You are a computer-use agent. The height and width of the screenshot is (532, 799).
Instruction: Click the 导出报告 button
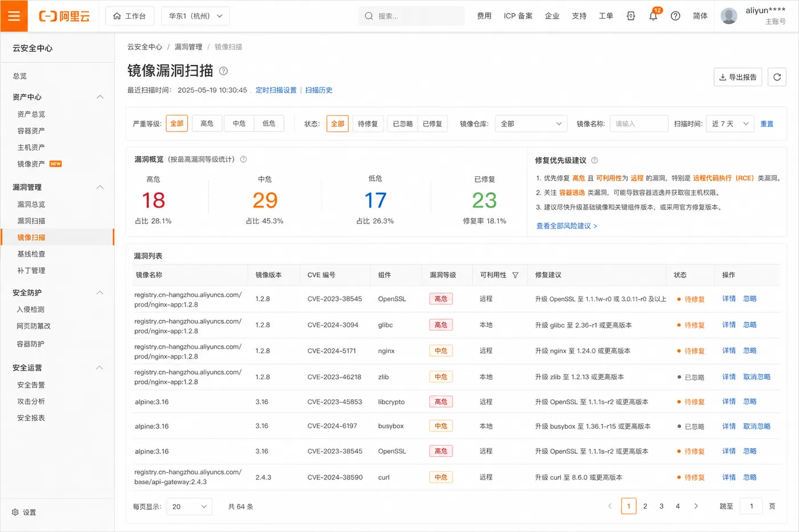click(737, 77)
